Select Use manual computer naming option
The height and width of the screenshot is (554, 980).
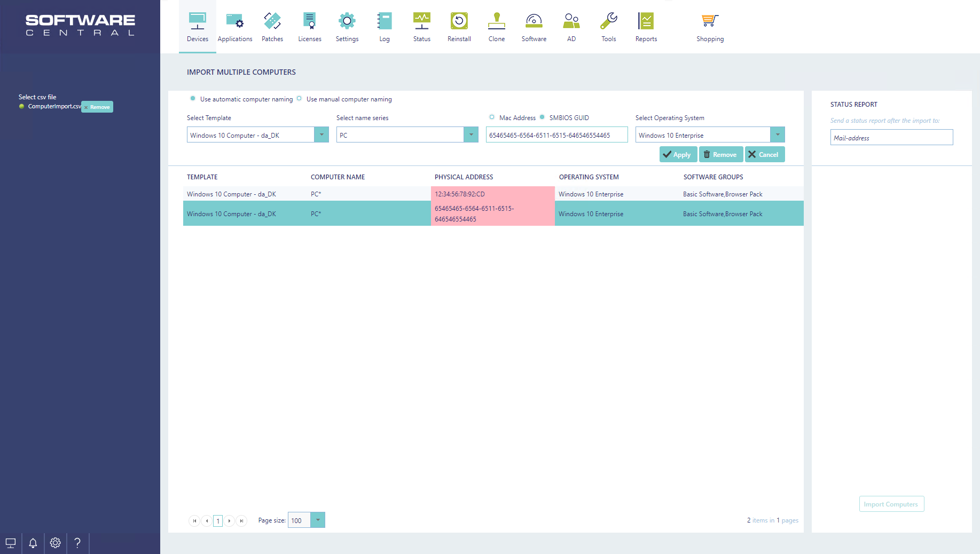tap(300, 99)
